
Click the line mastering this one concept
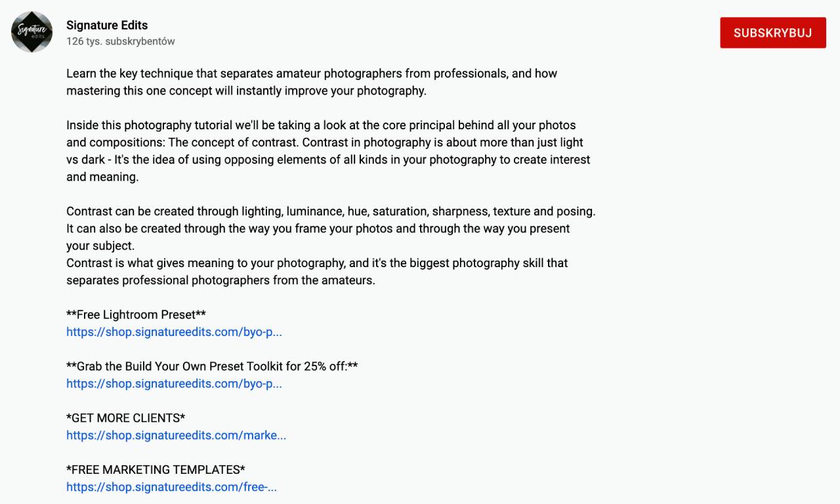246,91
